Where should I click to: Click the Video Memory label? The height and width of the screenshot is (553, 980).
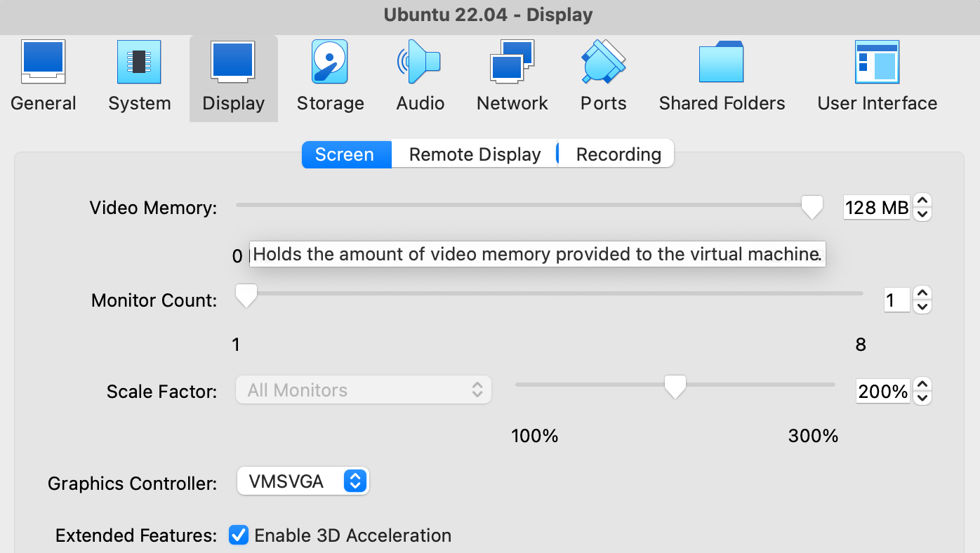coord(153,208)
